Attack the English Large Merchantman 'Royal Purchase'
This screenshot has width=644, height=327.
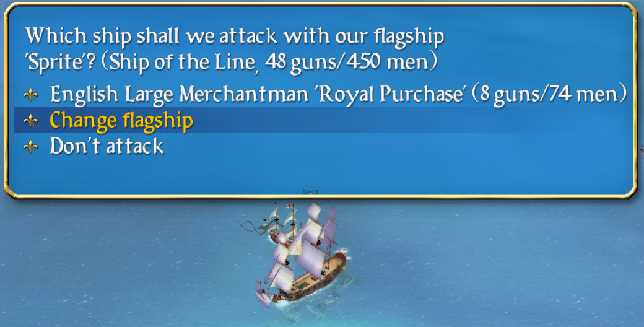(338, 95)
